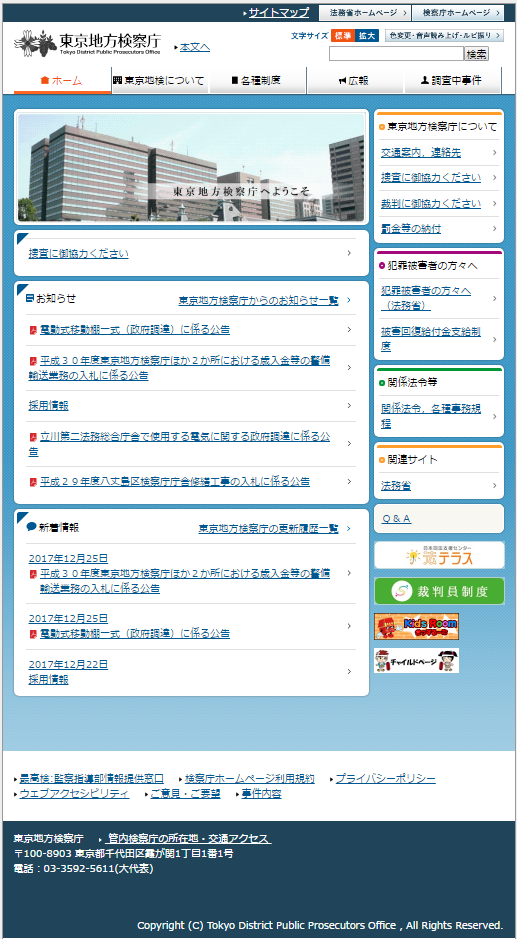Select the ホーム tab
The height and width of the screenshot is (939, 517).
pos(62,81)
